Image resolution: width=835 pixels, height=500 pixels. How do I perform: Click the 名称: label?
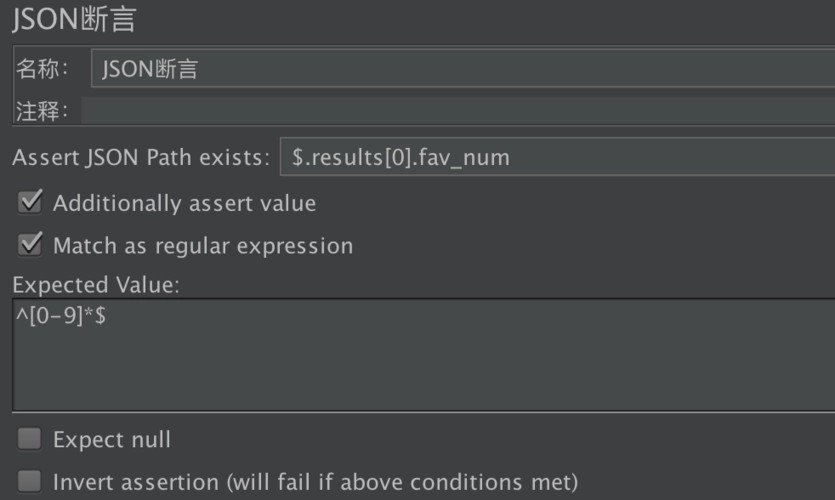pos(42,69)
